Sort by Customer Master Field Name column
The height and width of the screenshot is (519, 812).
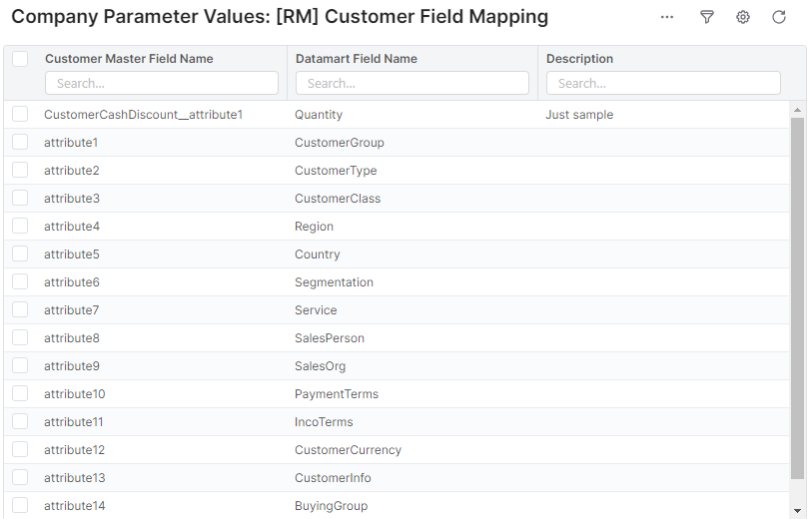(x=129, y=59)
